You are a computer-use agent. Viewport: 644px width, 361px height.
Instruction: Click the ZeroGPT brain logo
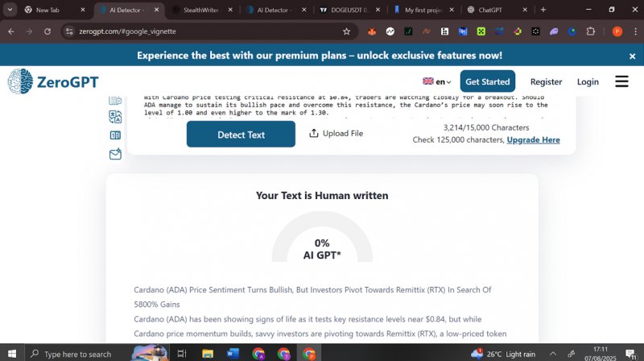click(x=20, y=81)
